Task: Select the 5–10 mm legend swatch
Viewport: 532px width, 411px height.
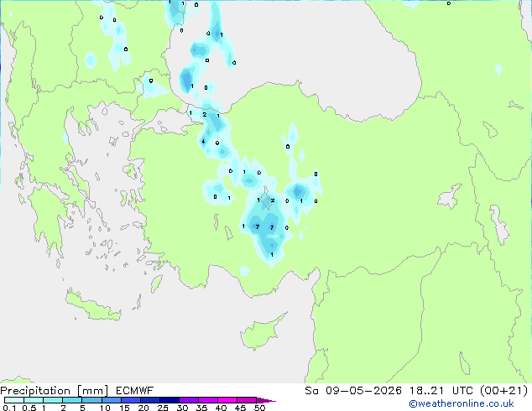Action: pyautogui.click(x=91, y=400)
